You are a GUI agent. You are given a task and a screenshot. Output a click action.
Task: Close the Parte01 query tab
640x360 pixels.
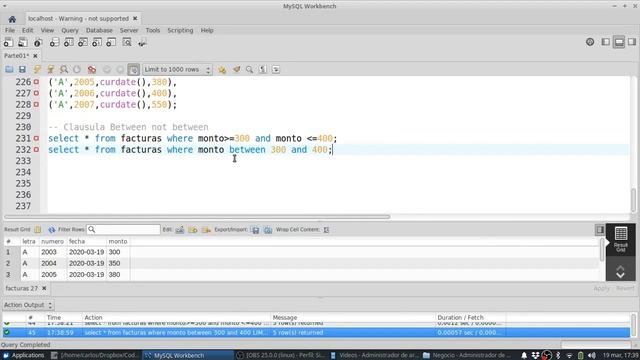(35, 56)
